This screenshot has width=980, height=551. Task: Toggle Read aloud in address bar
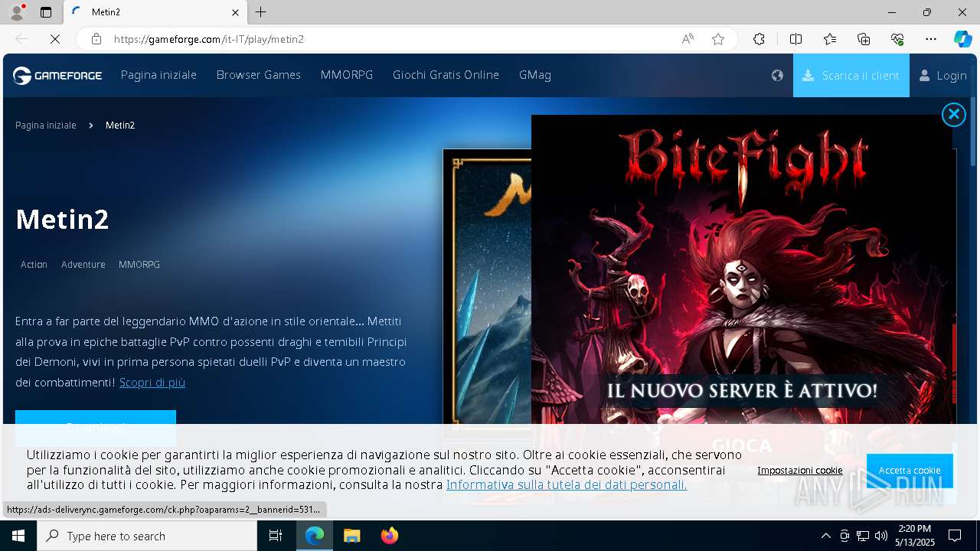tap(688, 39)
